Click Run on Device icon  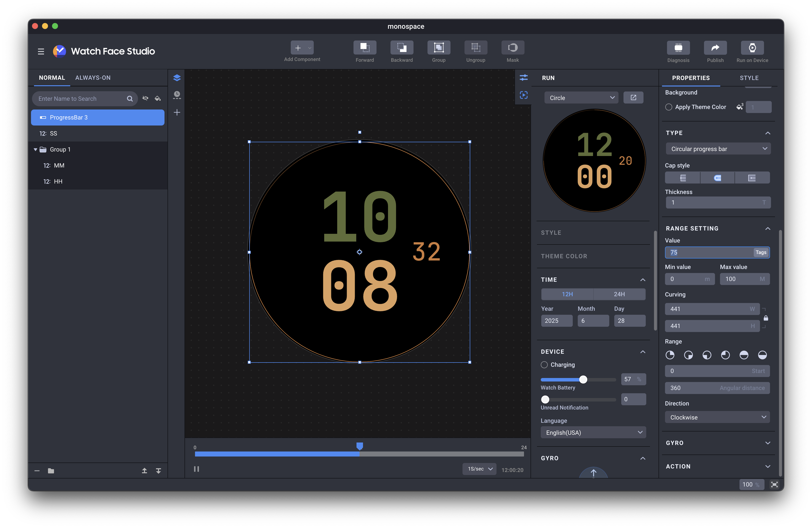[752, 48]
